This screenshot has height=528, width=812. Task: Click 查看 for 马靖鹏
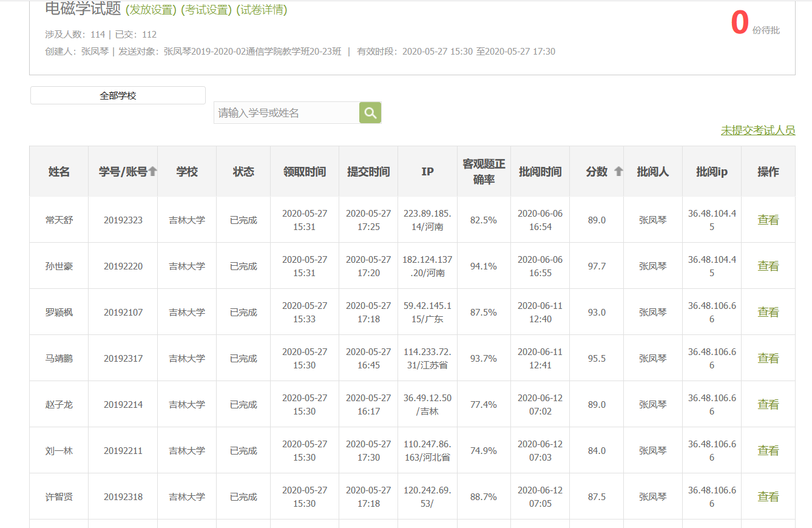[x=768, y=358]
